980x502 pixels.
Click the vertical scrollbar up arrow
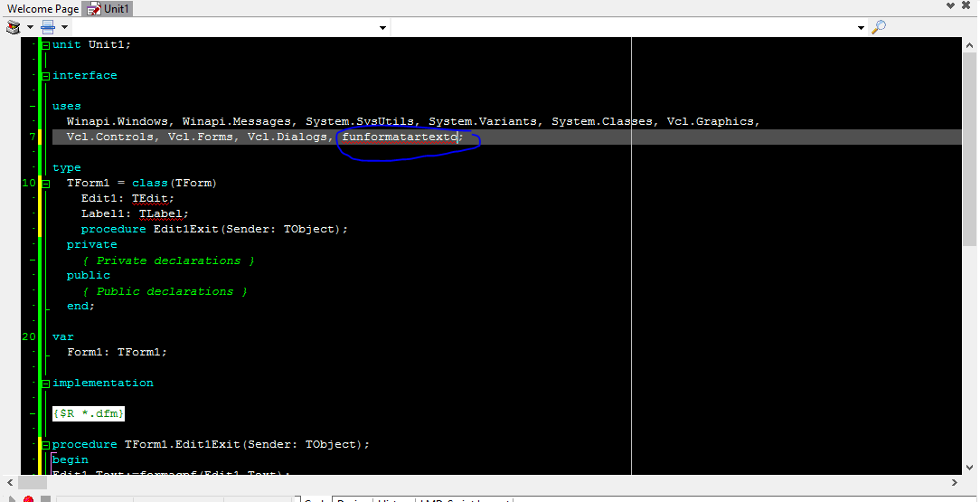[x=968, y=43]
